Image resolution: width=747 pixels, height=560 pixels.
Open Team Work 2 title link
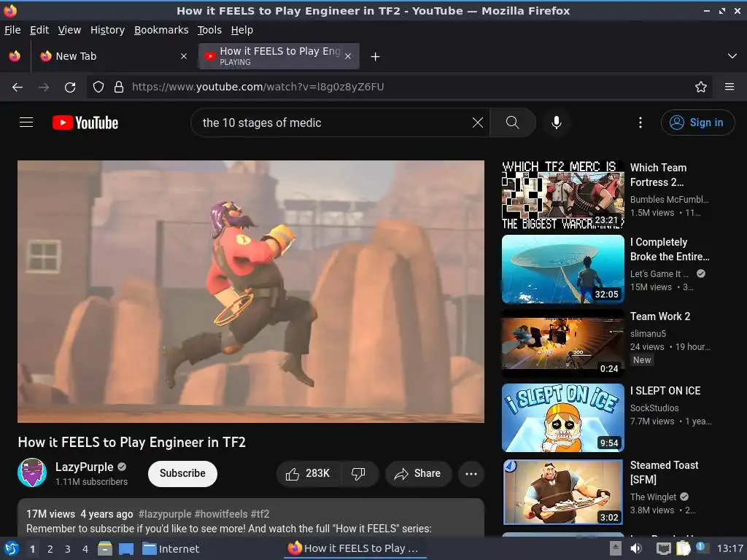(x=659, y=316)
